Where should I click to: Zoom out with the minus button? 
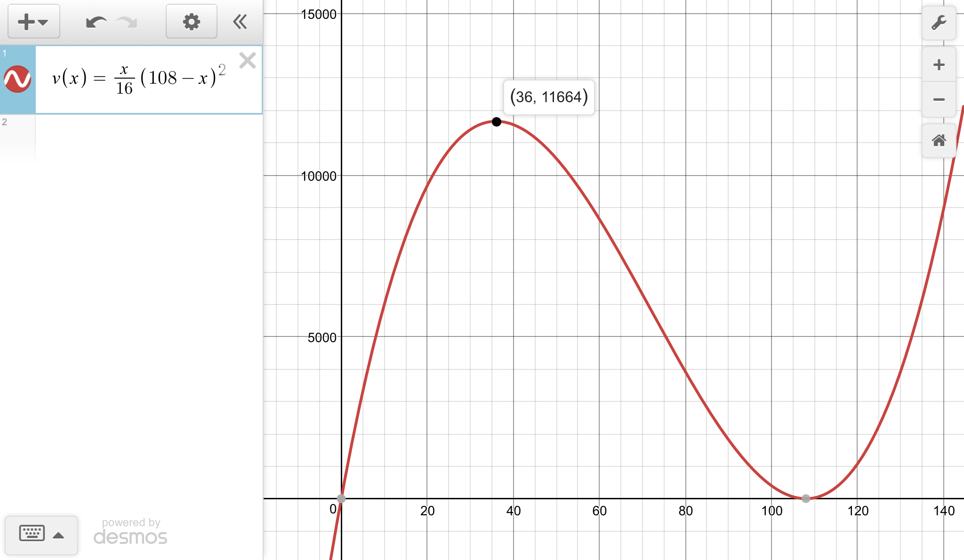939,99
